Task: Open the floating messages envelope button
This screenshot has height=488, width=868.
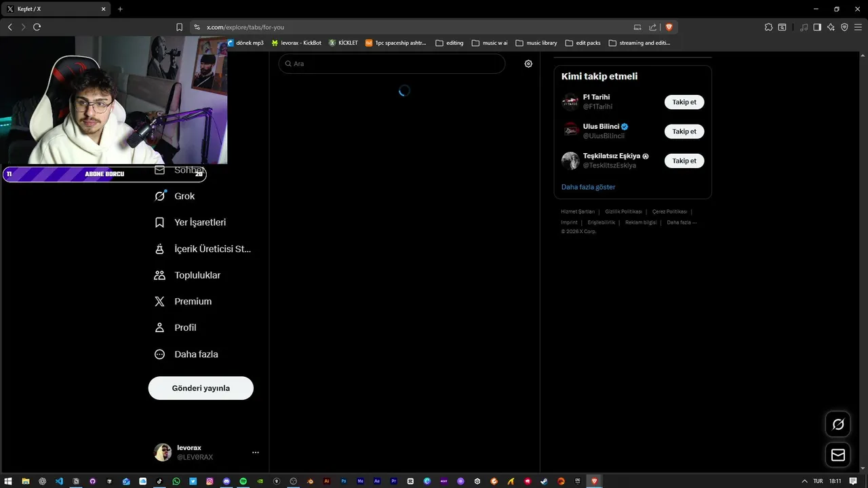Action: point(838,455)
